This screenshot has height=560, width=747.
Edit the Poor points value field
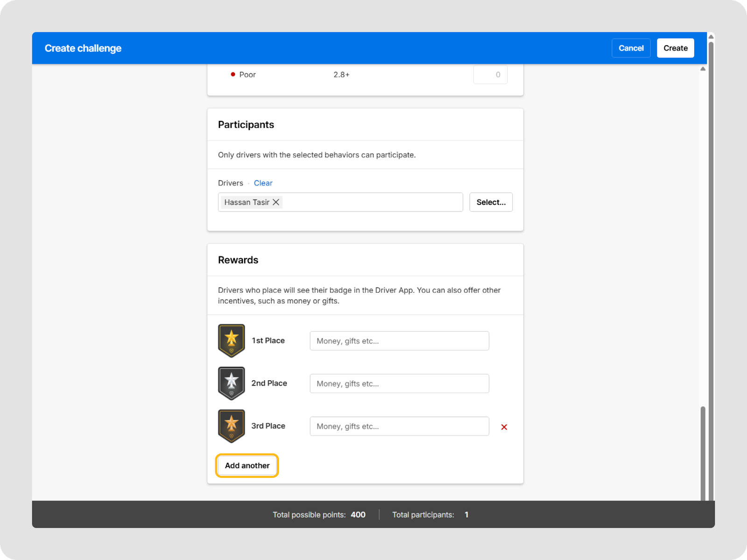tap(490, 75)
